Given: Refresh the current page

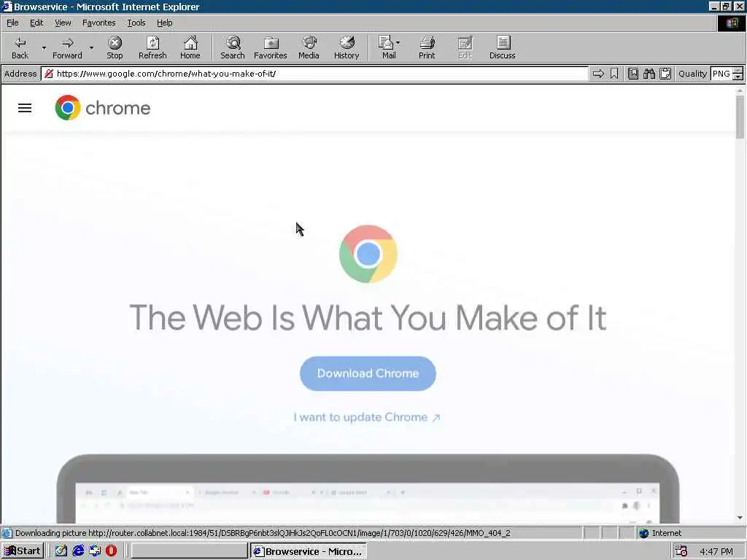Looking at the screenshot, I should [152, 47].
